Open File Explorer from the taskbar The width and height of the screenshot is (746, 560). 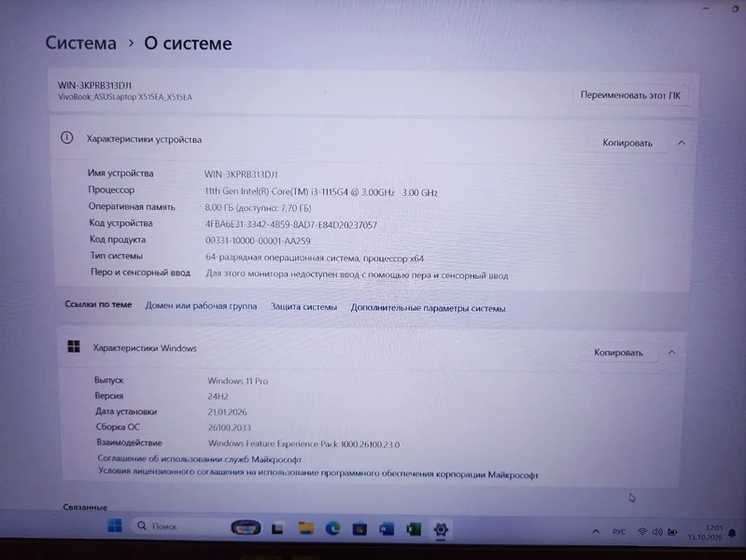click(305, 528)
